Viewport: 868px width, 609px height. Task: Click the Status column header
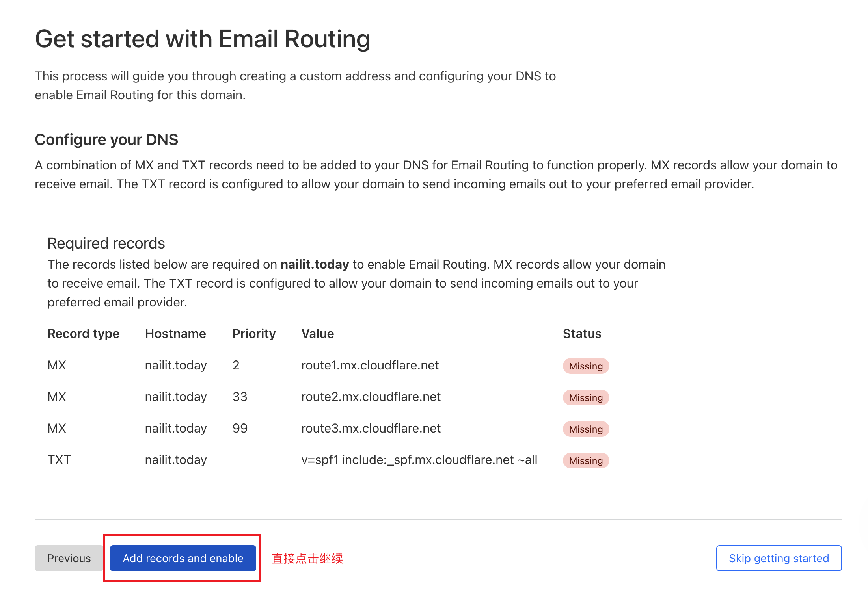coord(582,334)
